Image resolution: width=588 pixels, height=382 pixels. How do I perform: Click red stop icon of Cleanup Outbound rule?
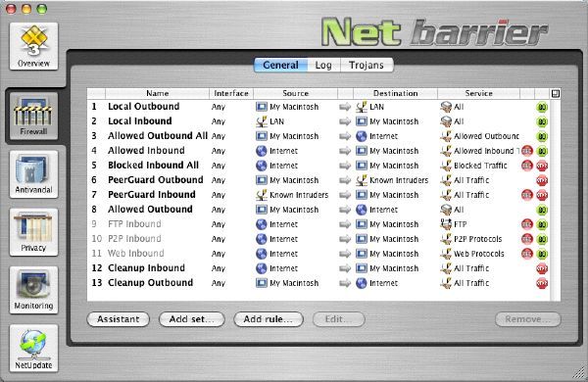click(542, 283)
